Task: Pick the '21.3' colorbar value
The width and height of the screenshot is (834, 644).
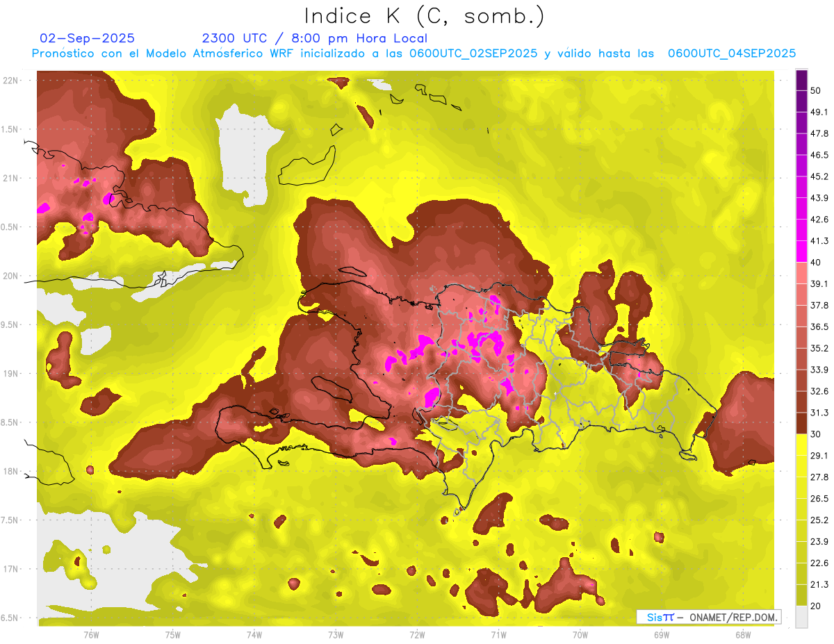Action: click(x=819, y=584)
